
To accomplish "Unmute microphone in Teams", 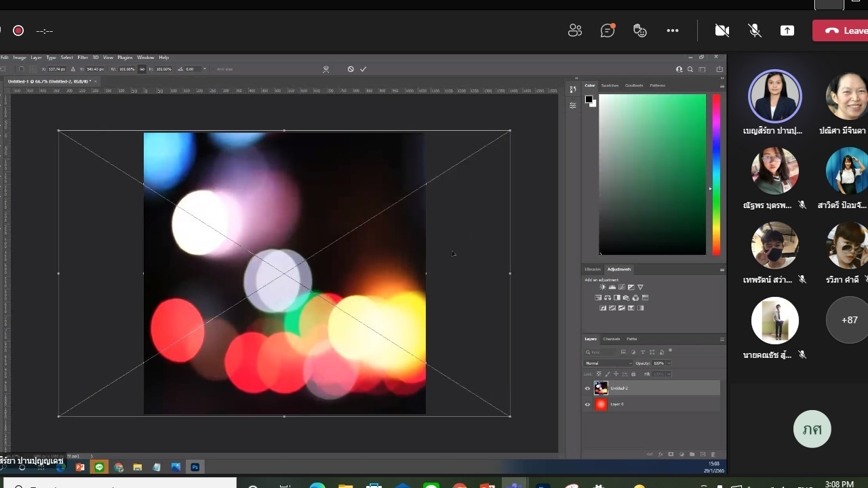I will 754,30.
